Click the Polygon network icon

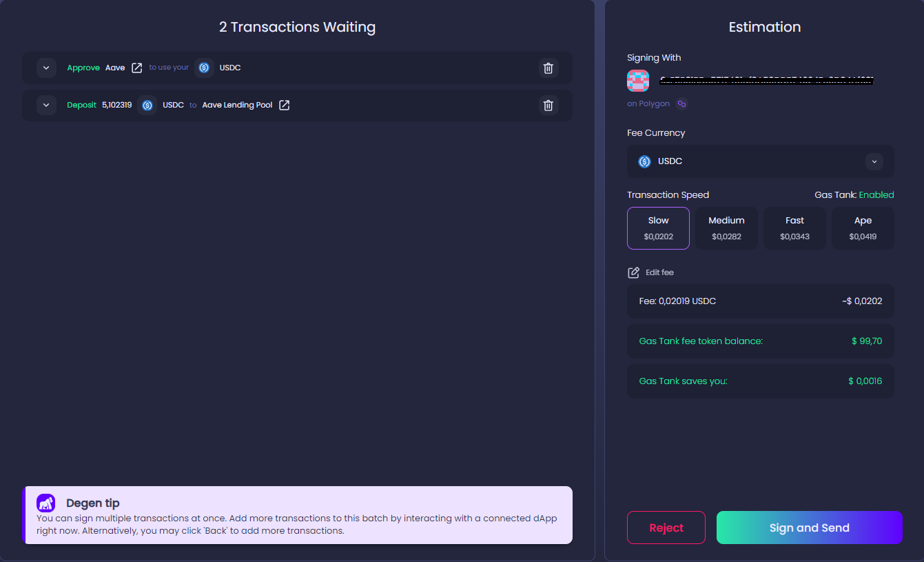[x=682, y=104]
